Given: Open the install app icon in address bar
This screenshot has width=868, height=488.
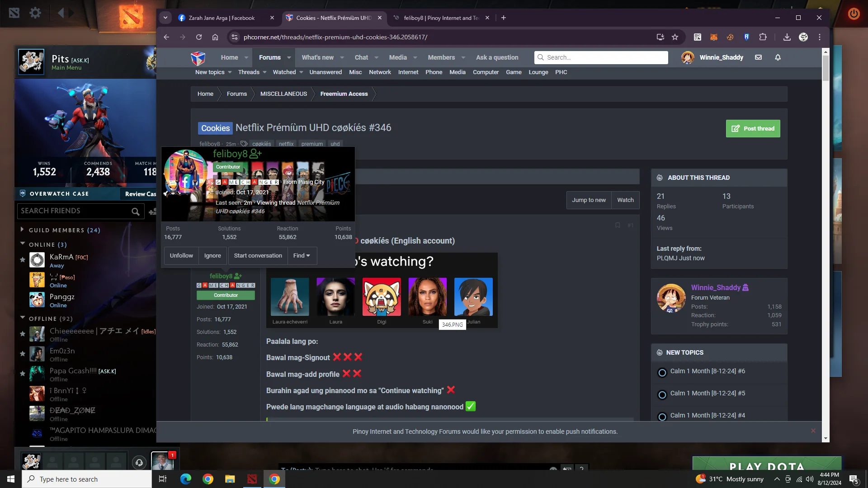Looking at the screenshot, I should pyautogui.click(x=660, y=37).
